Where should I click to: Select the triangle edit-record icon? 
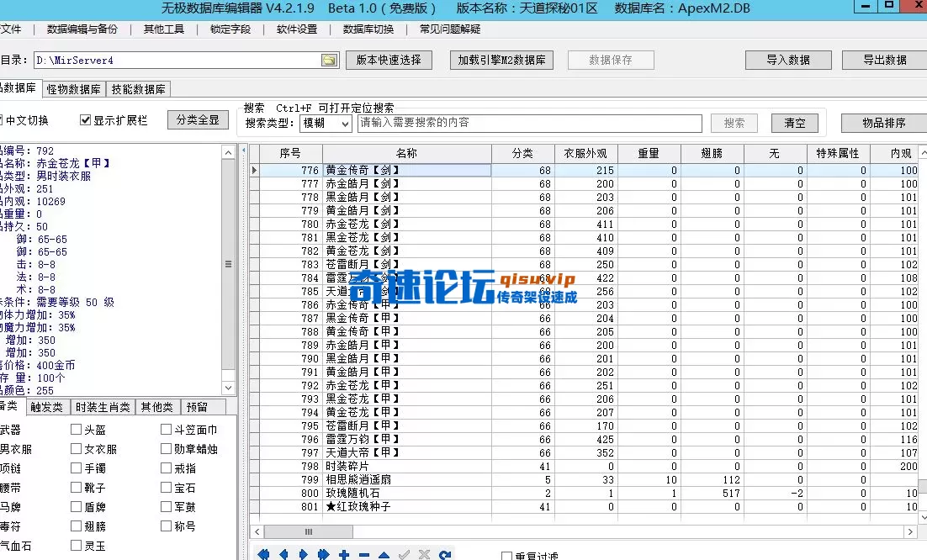383,553
